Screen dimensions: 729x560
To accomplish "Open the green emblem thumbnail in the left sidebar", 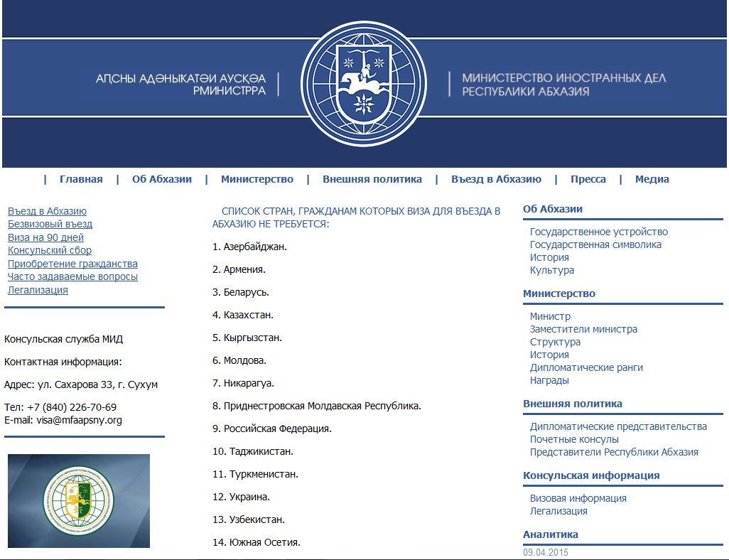I will click(79, 501).
